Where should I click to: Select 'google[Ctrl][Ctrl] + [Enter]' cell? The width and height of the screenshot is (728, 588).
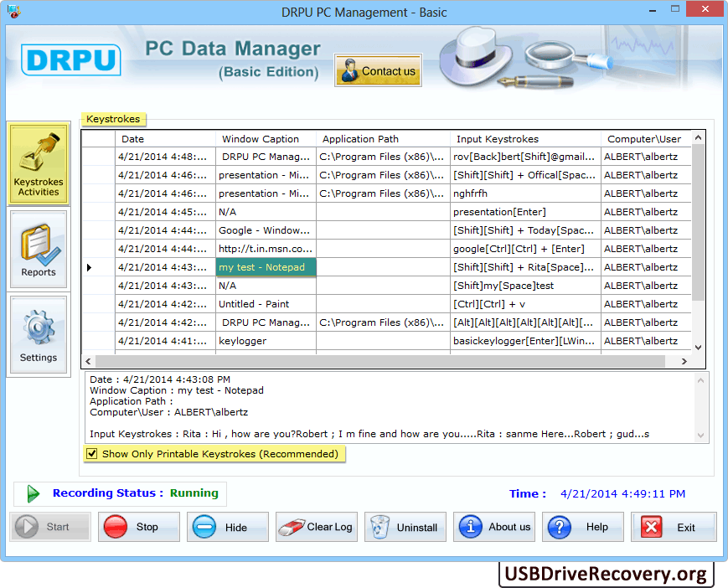pos(525,249)
